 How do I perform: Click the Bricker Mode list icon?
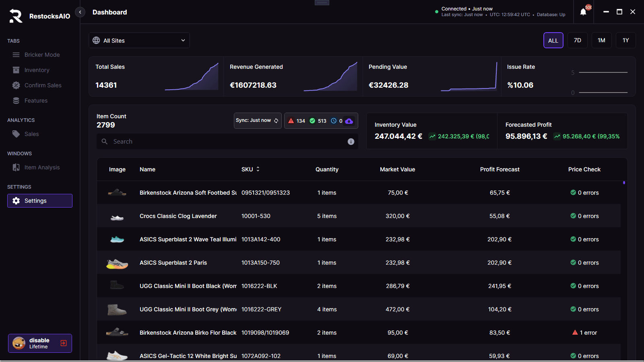[16, 55]
